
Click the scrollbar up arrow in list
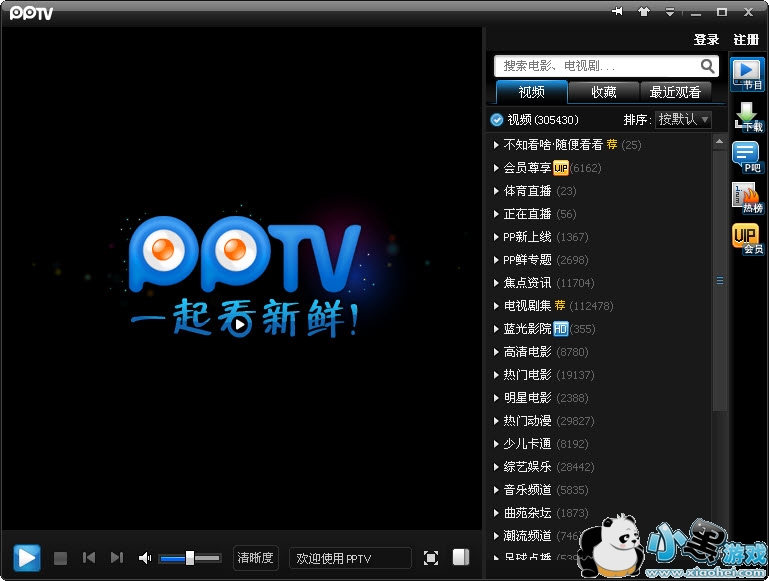719,142
